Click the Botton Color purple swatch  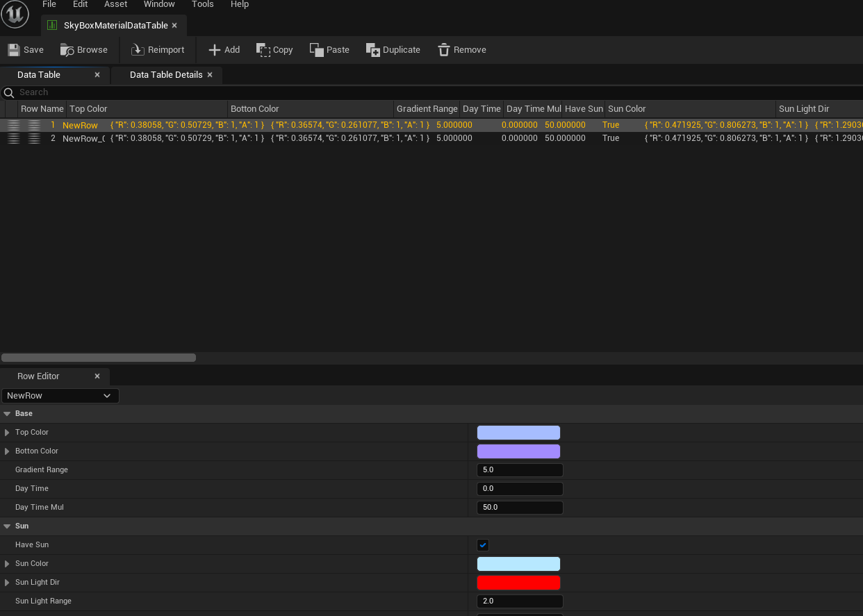click(x=518, y=451)
